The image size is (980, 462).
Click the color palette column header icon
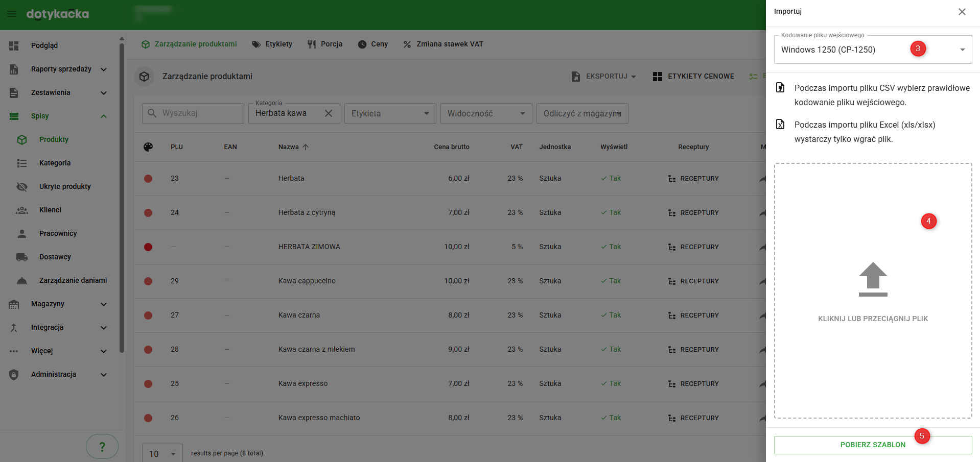tap(148, 147)
